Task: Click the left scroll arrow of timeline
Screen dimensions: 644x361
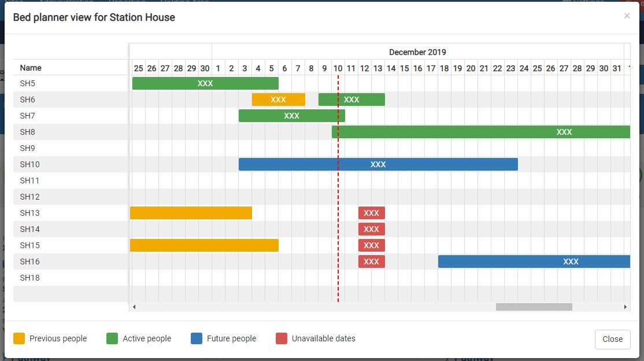Action: 134,307
